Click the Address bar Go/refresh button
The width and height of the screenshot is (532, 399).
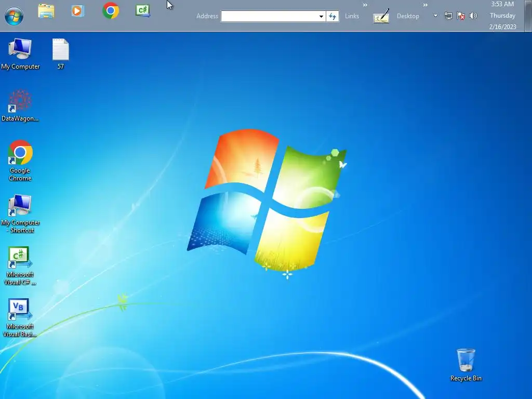[x=332, y=16]
